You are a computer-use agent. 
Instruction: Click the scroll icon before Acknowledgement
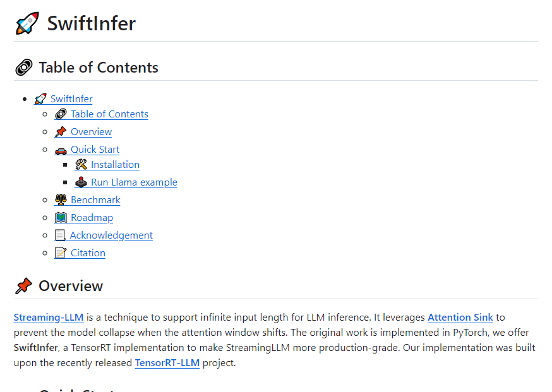[60, 235]
